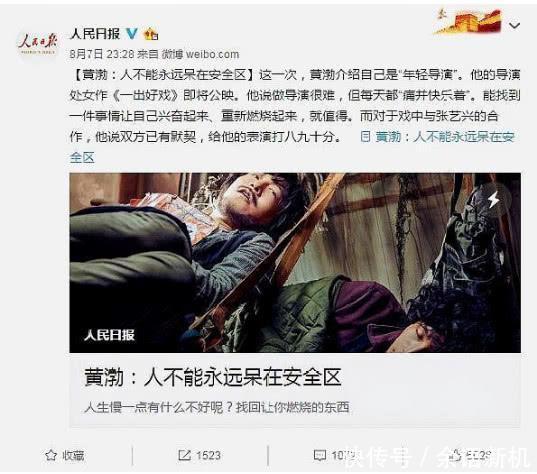Click the article card subtitle text
The width and height of the screenshot is (537, 474).
point(217,407)
